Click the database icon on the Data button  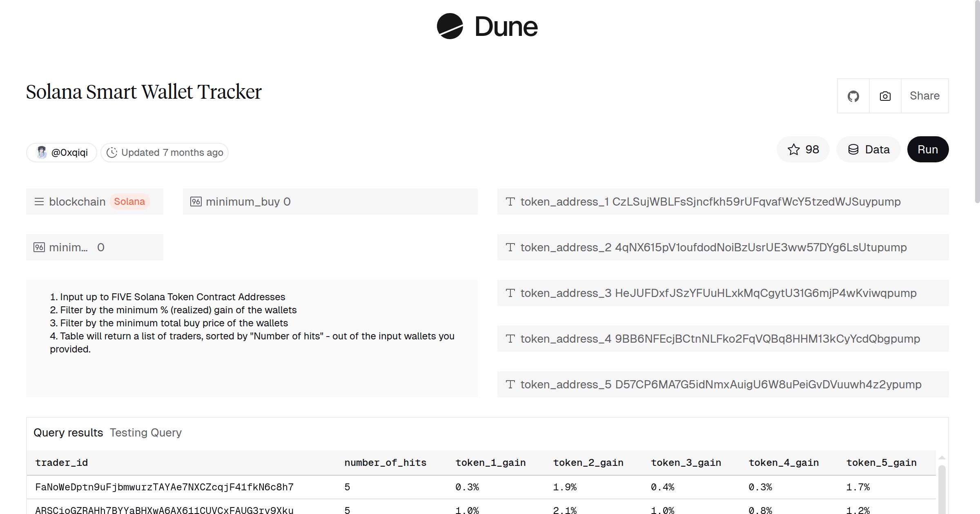854,149
